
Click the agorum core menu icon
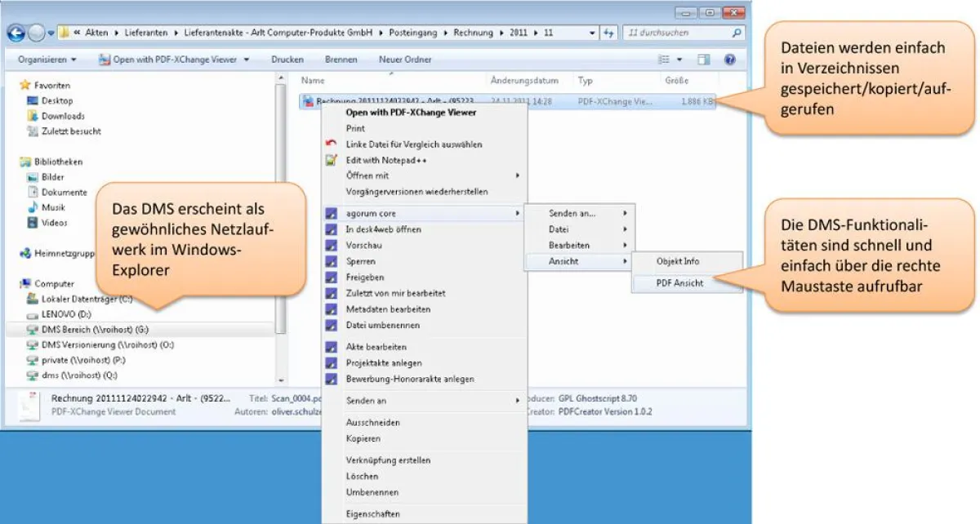(331, 214)
